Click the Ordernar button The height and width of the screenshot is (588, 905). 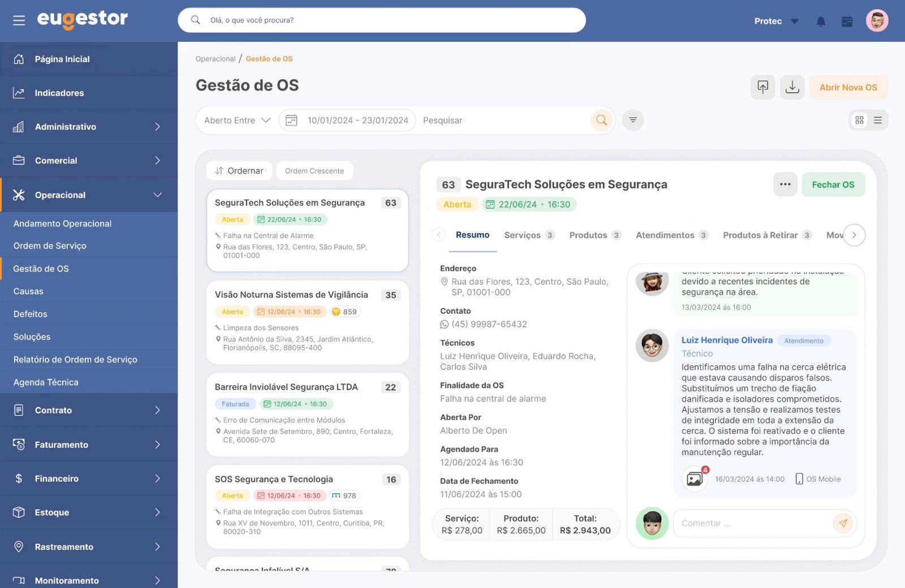[x=239, y=171]
